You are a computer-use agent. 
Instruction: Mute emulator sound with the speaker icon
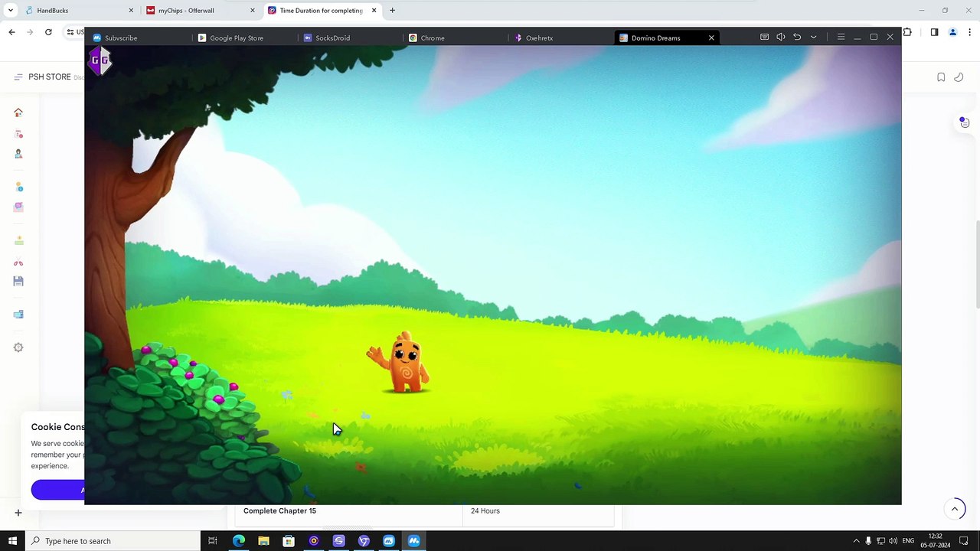[780, 37]
